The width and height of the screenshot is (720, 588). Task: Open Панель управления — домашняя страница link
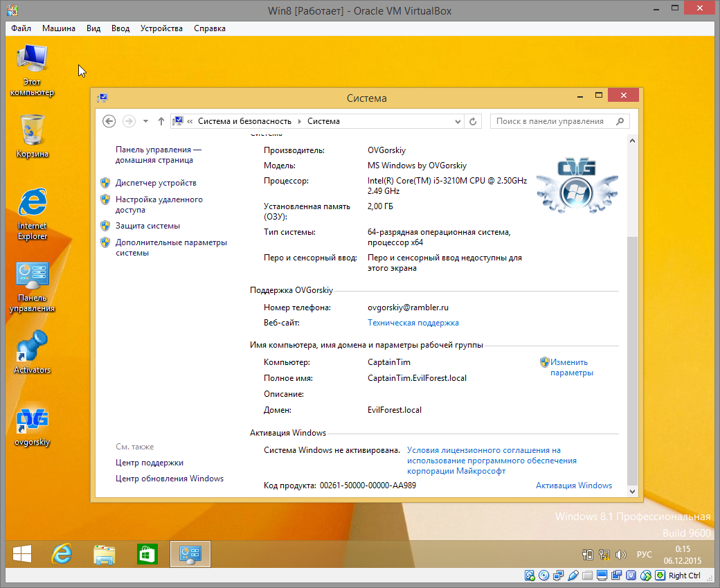point(159,155)
